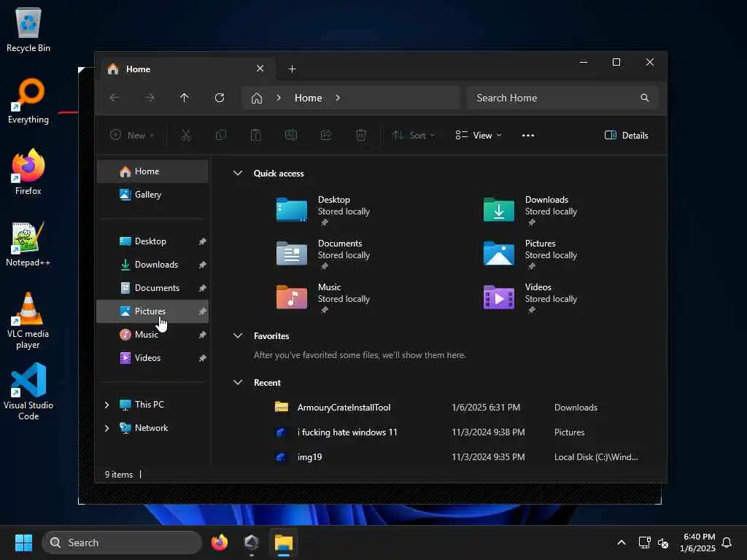This screenshot has height=560, width=747.
Task: Show hidden system tray icons
Action: click(x=622, y=542)
